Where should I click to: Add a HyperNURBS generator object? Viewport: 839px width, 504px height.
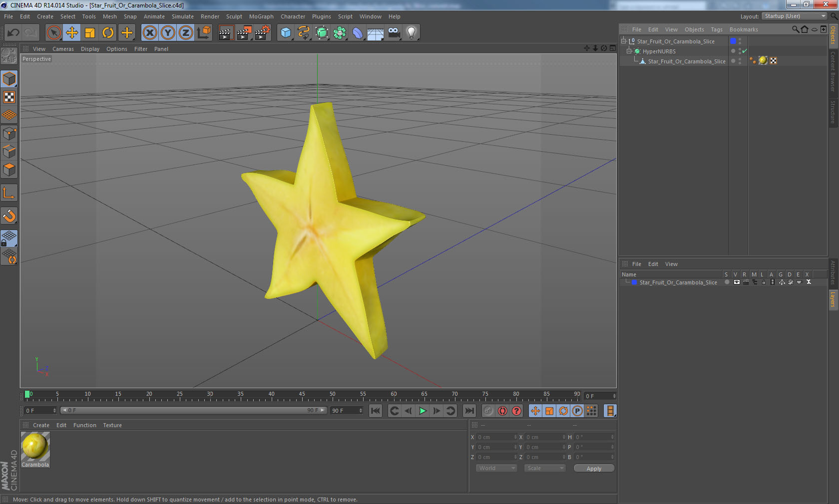[322, 33]
